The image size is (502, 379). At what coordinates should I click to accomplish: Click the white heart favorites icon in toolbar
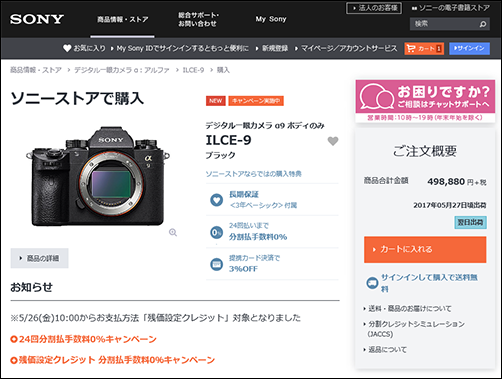67,49
